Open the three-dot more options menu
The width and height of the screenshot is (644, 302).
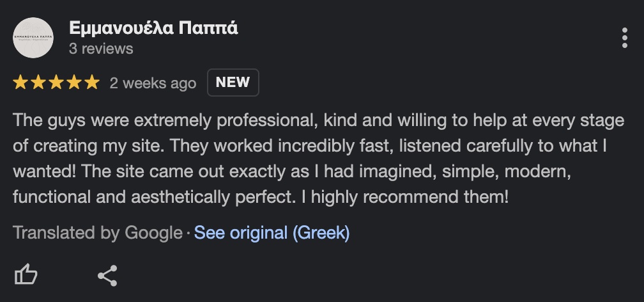click(x=624, y=38)
